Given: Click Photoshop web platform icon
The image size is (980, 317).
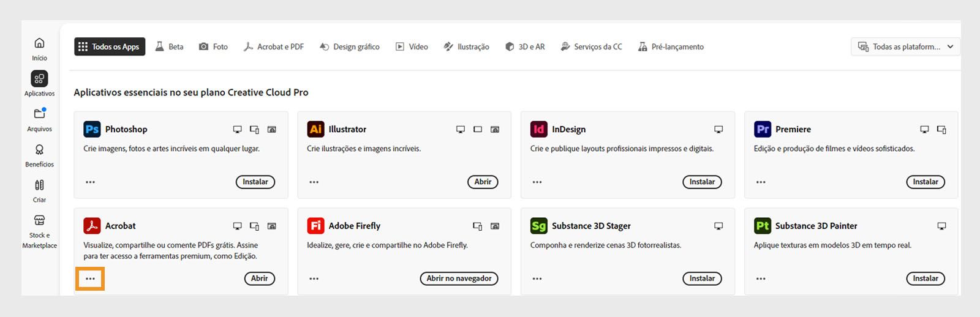Looking at the screenshot, I should pos(272,130).
